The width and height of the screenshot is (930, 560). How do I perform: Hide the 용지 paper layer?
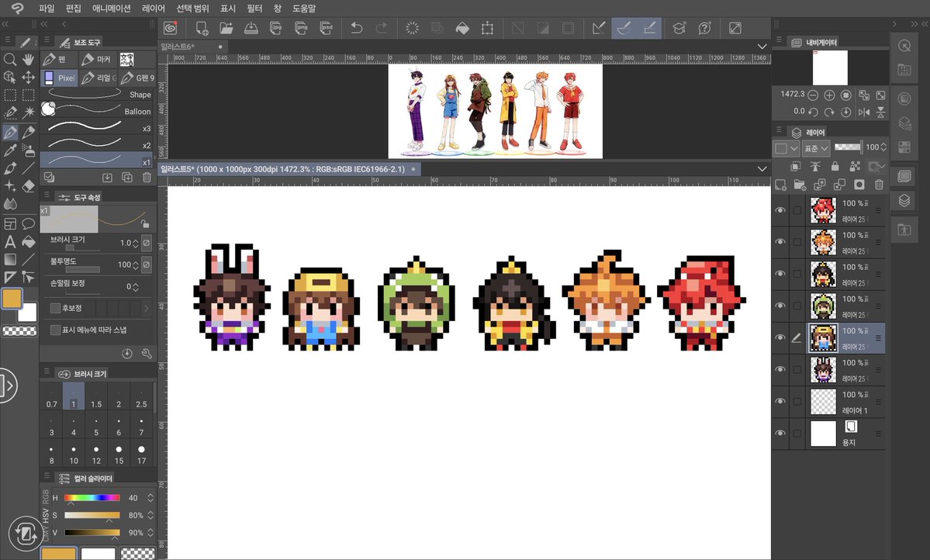[x=780, y=434]
